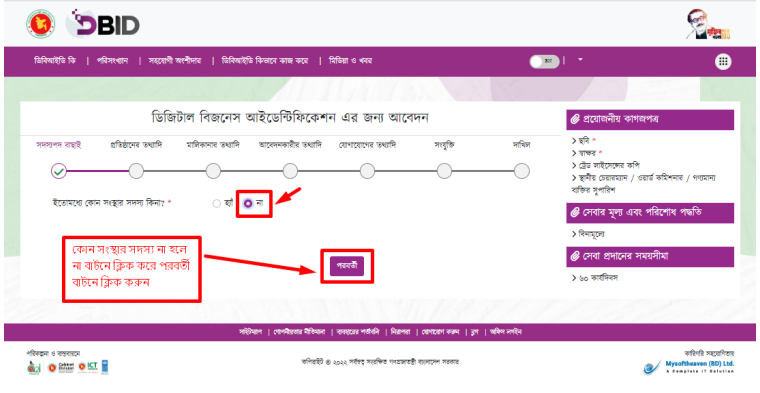The height and width of the screenshot is (393, 760).
Task: Open the সাইটম্যাপ footer link
Action: coord(250,332)
